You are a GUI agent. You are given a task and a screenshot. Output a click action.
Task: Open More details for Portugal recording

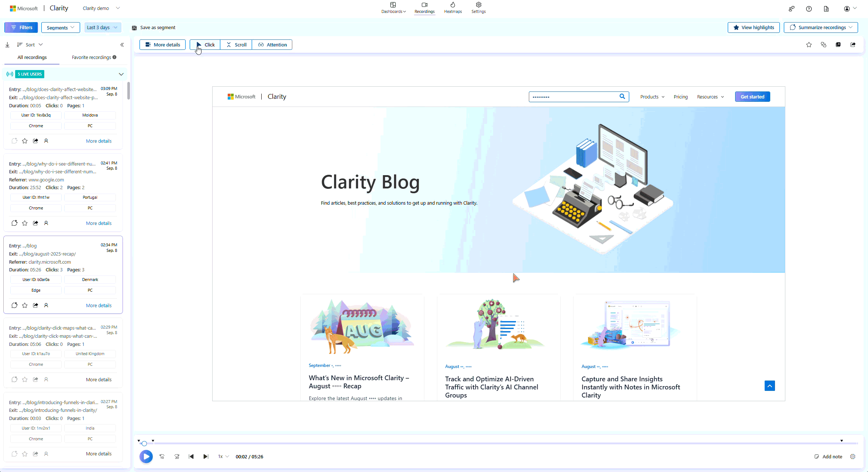[x=99, y=223]
